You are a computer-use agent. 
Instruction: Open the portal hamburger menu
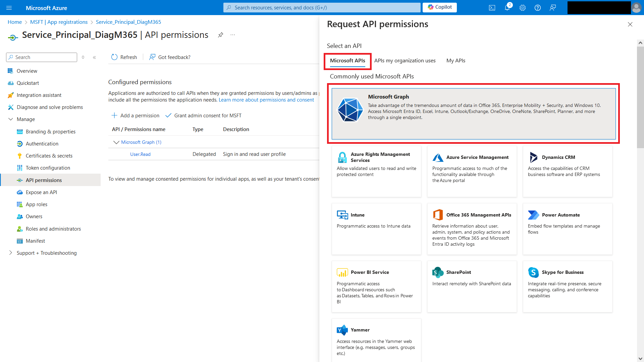(9, 8)
